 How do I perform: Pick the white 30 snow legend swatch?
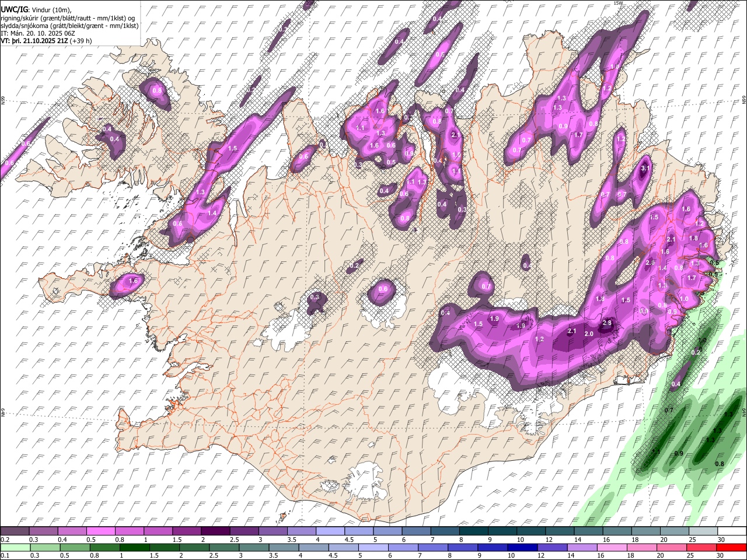point(732,531)
